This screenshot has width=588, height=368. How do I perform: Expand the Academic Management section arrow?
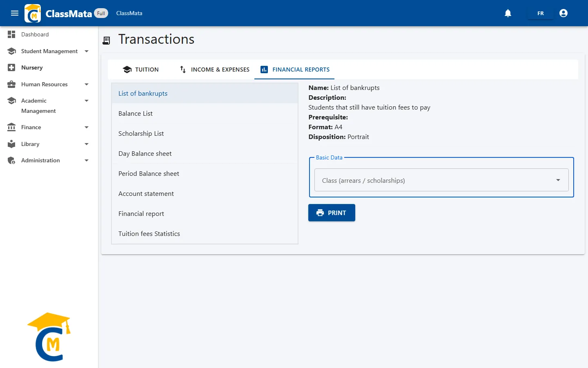pyautogui.click(x=87, y=101)
